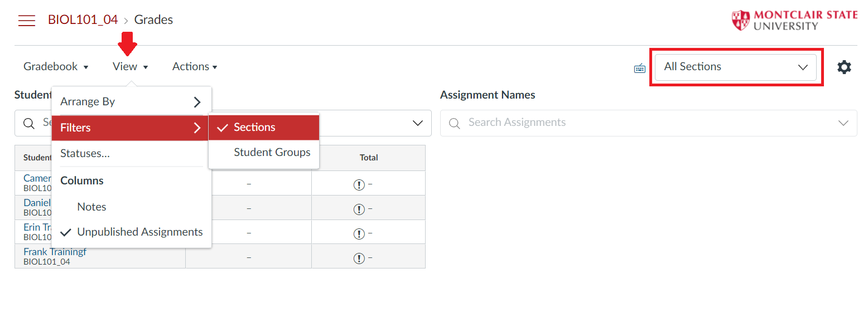This screenshot has height=327, width=868.
Task: Go back to BIOL101_04 via breadcrumb
Action: pyautogui.click(x=83, y=19)
